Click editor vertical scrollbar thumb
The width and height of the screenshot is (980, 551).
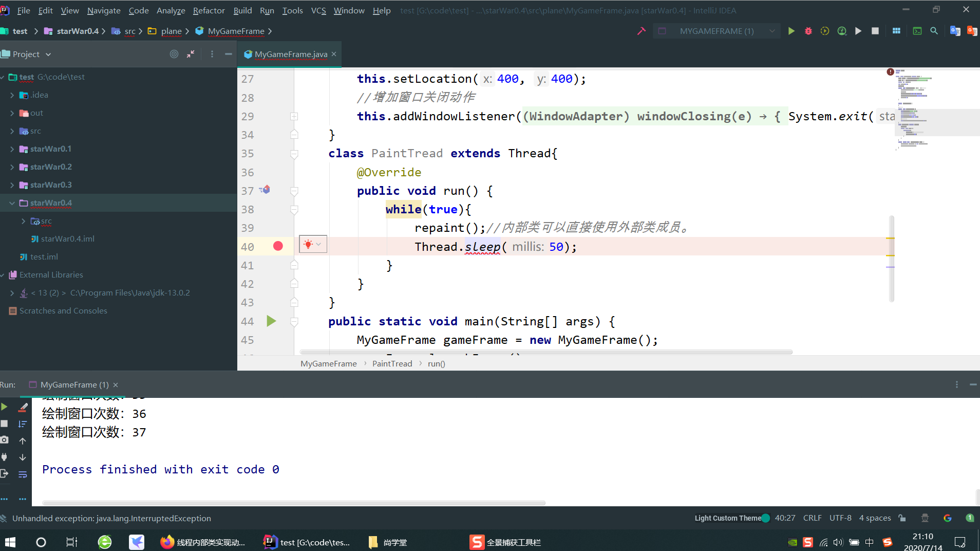tap(892, 259)
